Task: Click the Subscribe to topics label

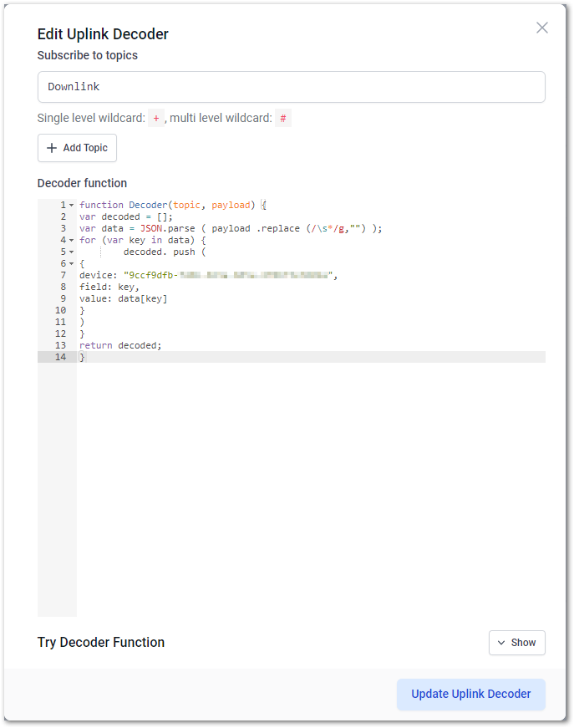Action: click(87, 55)
